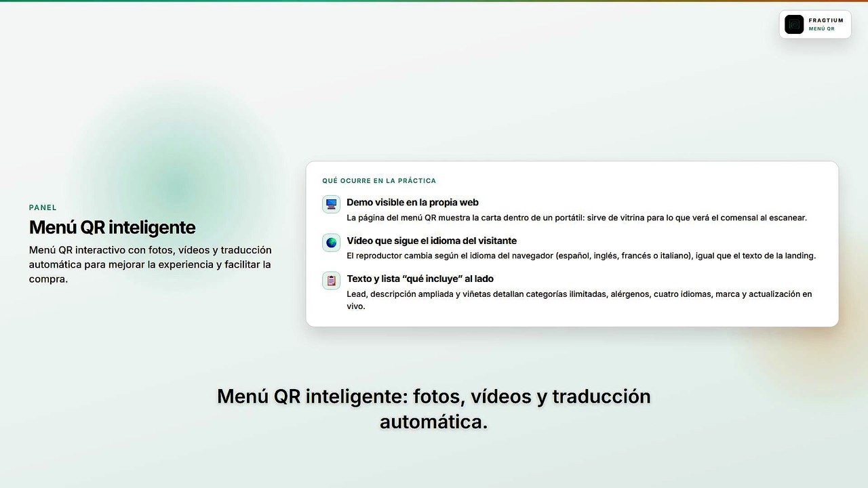Click the clipboard icon beside Texto y lista

[x=331, y=281]
